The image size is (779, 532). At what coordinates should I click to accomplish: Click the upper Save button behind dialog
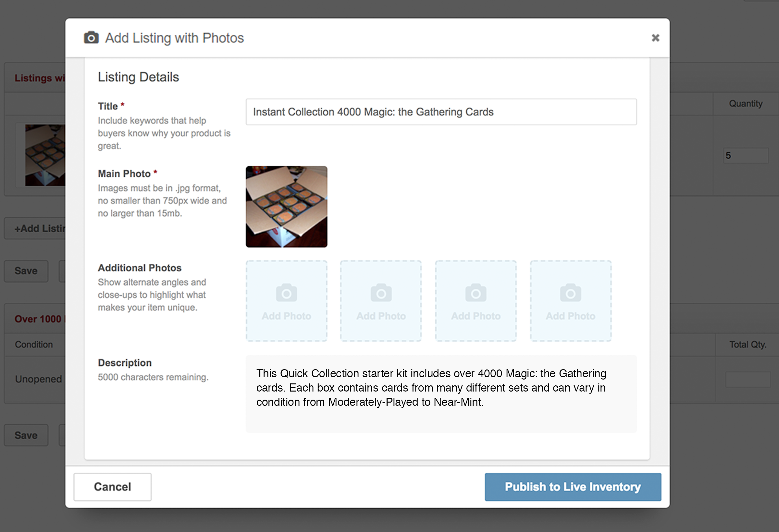tap(26, 271)
